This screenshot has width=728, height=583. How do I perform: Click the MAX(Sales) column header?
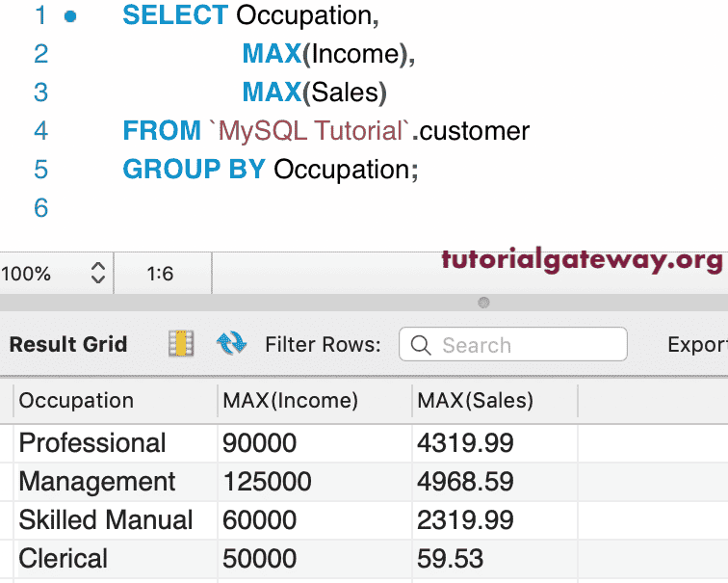click(476, 401)
